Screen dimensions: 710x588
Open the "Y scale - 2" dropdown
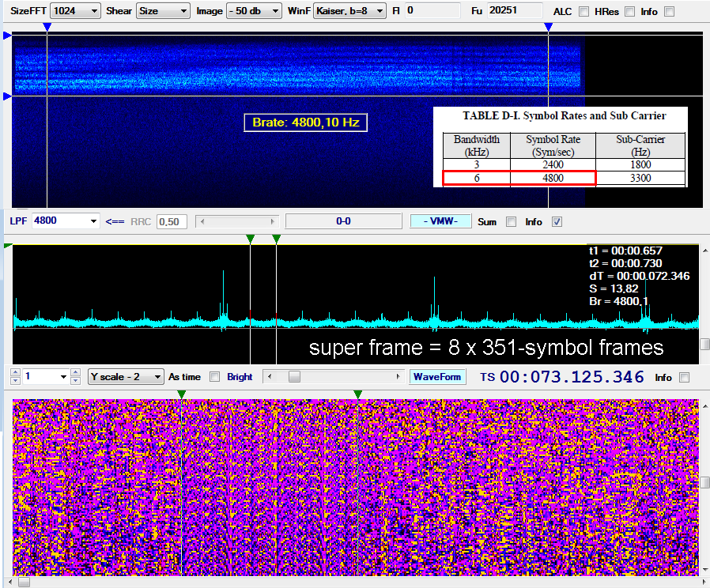[x=127, y=377]
